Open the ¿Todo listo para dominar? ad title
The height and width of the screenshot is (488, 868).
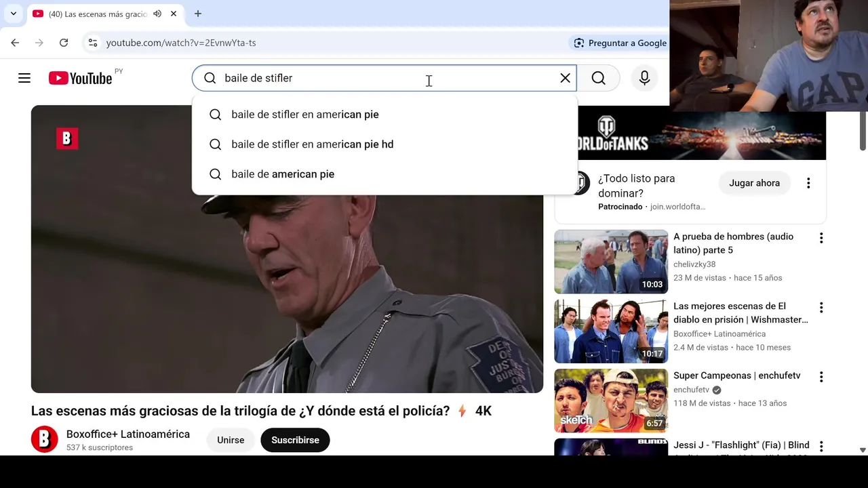pos(636,186)
